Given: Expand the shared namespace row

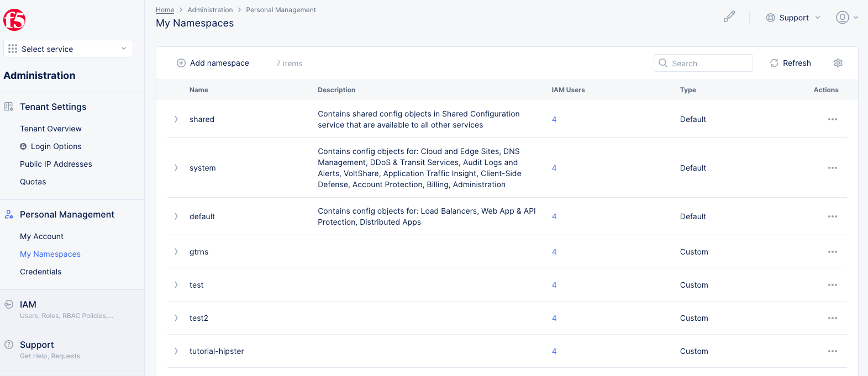Looking at the screenshot, I should click(x=176, y=119).
